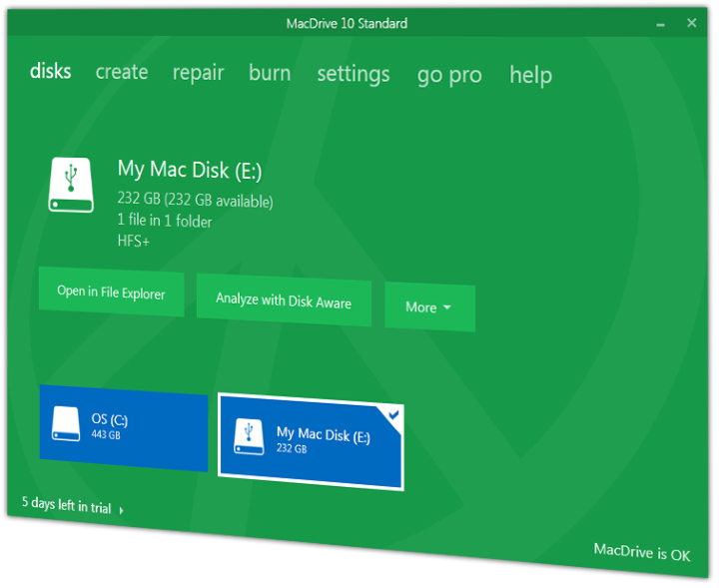The height and width of the screenshot is (588, 719).
Task: Click the USB drive icon on My Mac Disk tile
Action: (x=249, y=437)
